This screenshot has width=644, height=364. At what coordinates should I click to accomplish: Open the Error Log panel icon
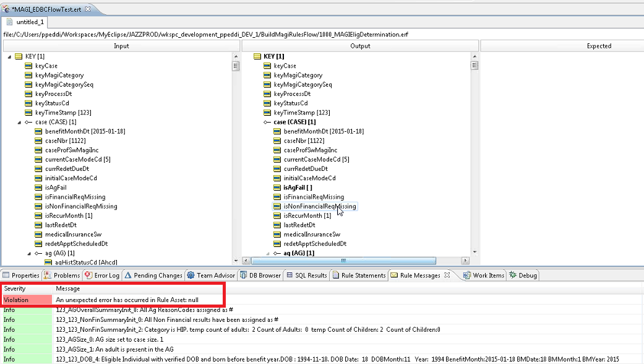click(89, 275)
